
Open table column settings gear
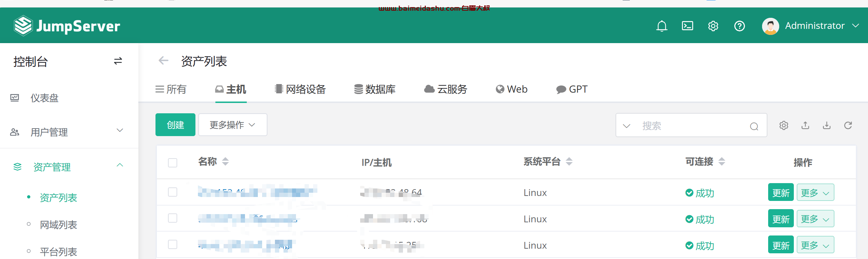(783, 125)
